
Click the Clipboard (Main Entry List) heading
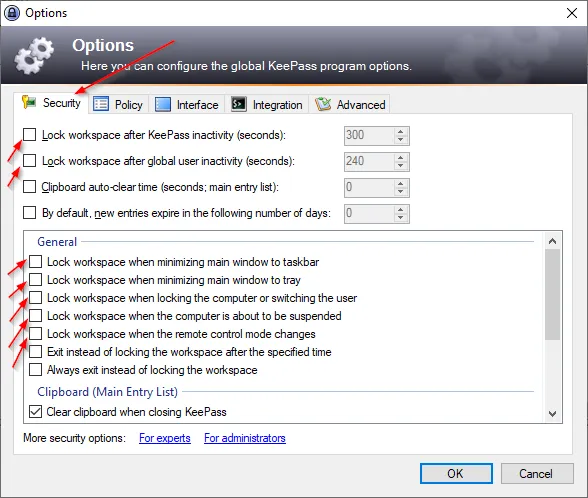click(x=107, y=392)
